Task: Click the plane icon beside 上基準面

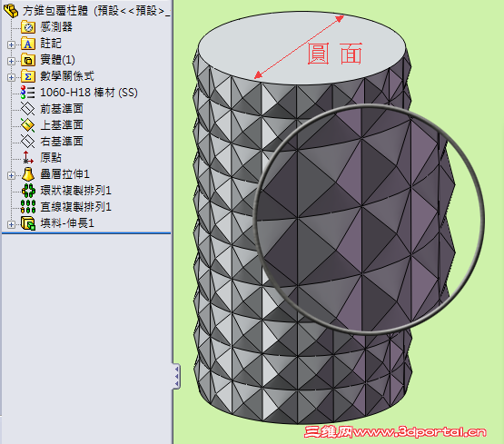Action: tap(28, 125)
